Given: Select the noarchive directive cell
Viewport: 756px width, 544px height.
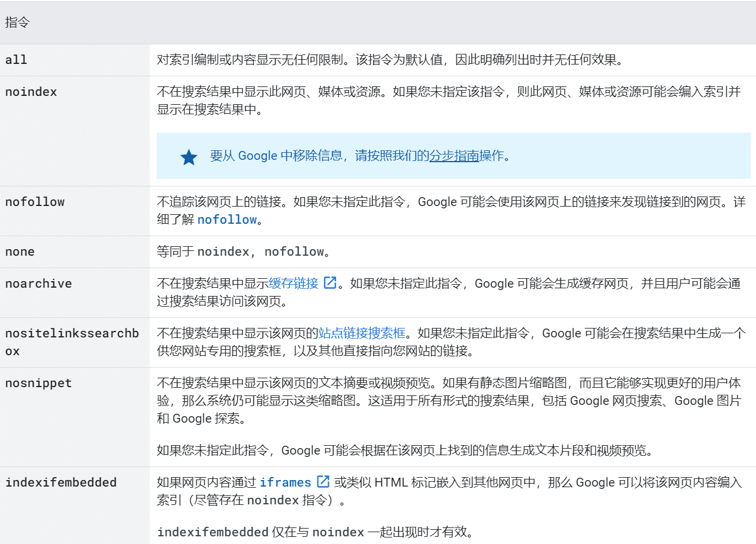Looking at the screenshot, I should 38,283.
